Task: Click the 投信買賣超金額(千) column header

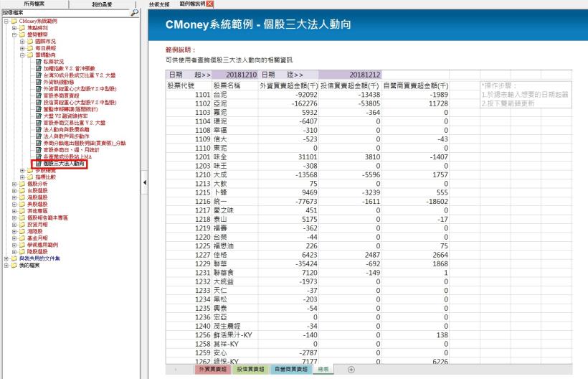Action: (x=349, y=85)
